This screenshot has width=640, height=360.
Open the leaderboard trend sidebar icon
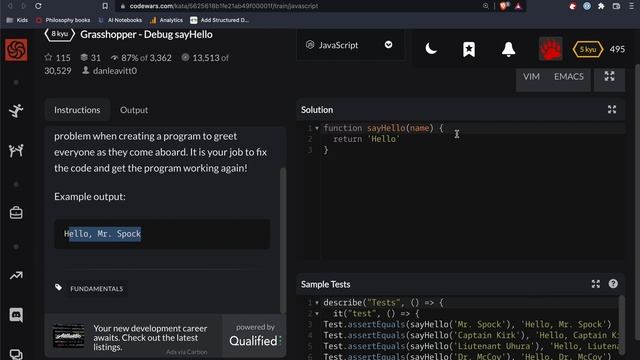point(16,276)
